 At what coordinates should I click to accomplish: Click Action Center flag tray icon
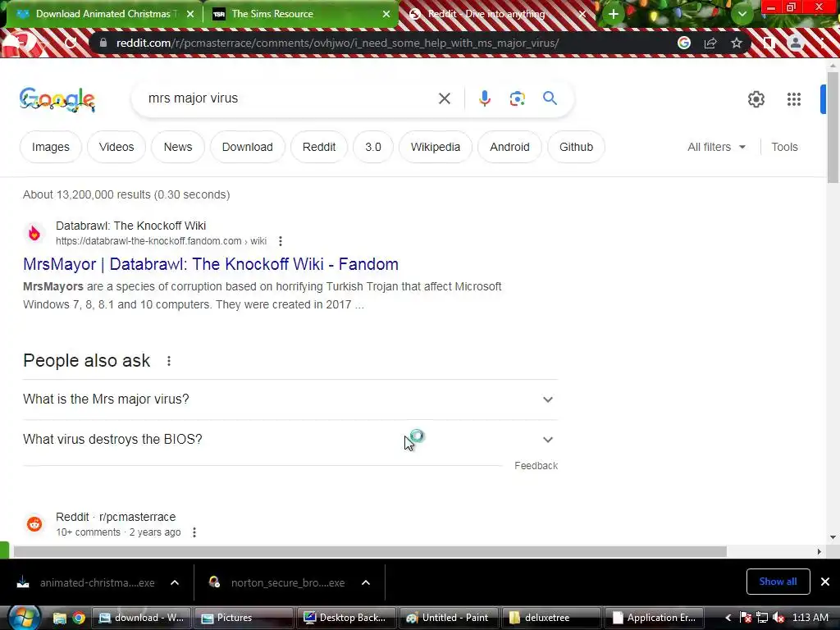click(745, 618)
